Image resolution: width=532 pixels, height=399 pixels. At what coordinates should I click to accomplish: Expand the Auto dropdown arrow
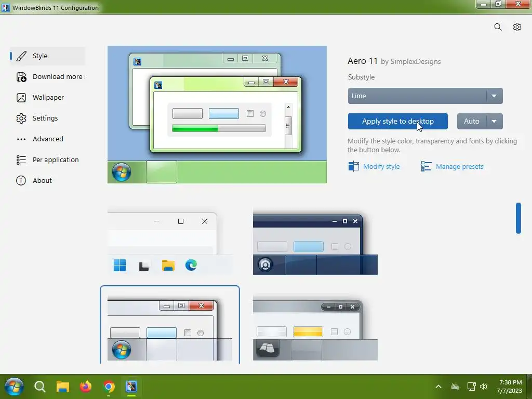point(495,121)
